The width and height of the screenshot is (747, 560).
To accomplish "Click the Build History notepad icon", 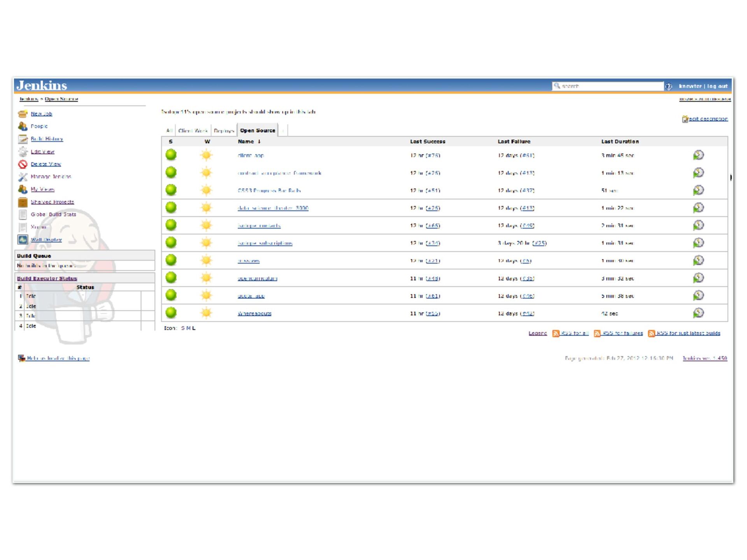I will pos(23,139).
